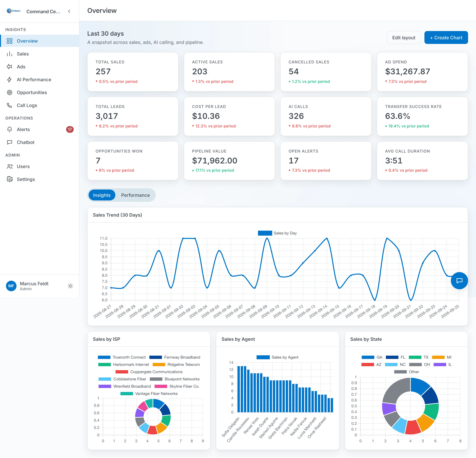Viewport: 476px width, 458px height.
Task: Click the Ads megaphone icon
Action: [x=9, y=67]
